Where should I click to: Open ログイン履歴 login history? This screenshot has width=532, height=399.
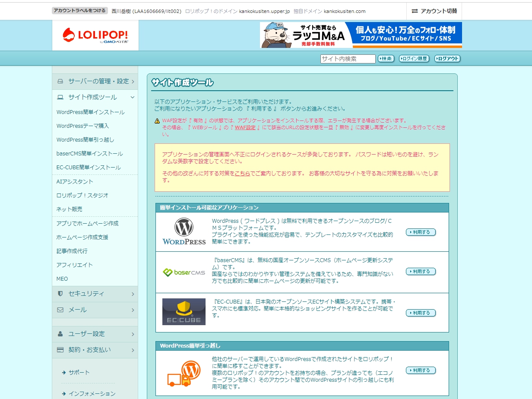point(414,59)
